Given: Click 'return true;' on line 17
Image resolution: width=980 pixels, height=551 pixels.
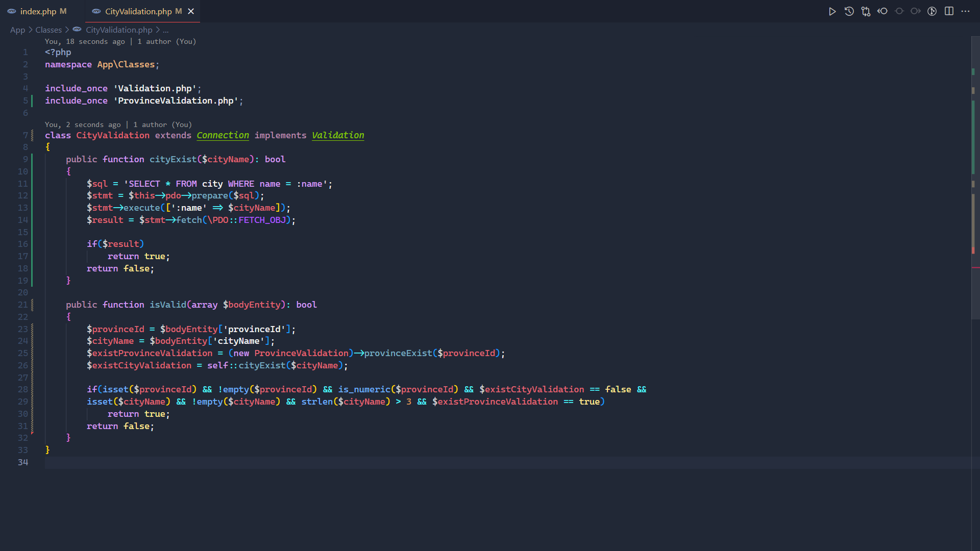Looking at the screenshot, I should [138, 256].
